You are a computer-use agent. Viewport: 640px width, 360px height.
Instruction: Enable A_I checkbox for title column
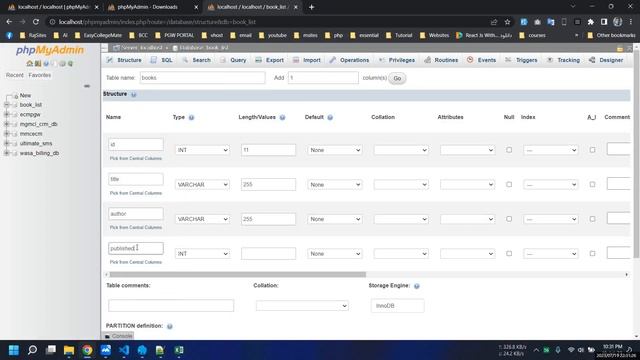pos(592,184)
